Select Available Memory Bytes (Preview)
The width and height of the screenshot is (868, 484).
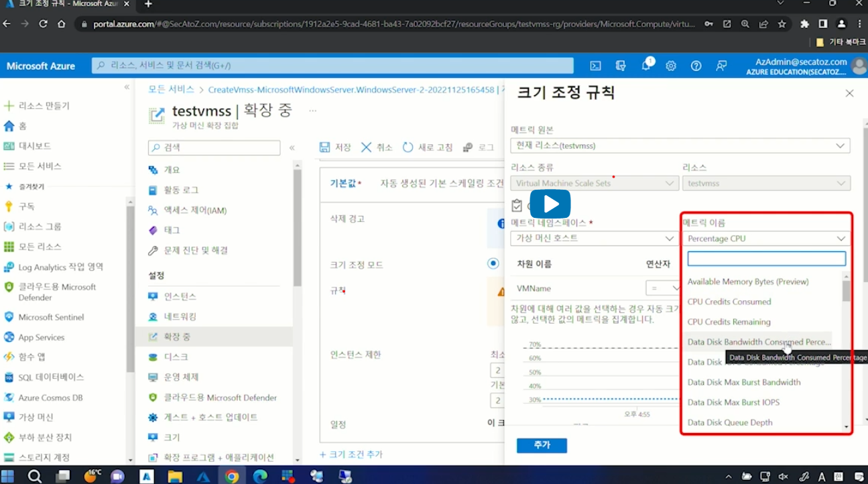point(748,282)
